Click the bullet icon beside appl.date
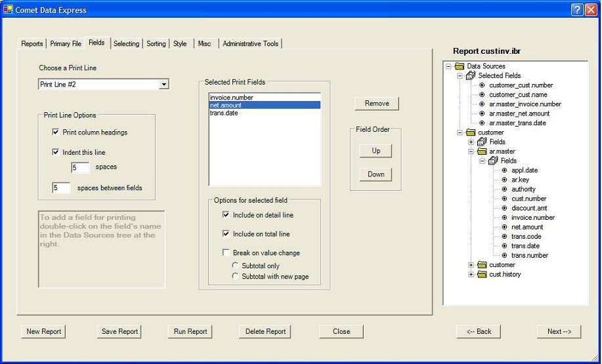The width and height of the screenshot is (602, 364). [504, 171]
